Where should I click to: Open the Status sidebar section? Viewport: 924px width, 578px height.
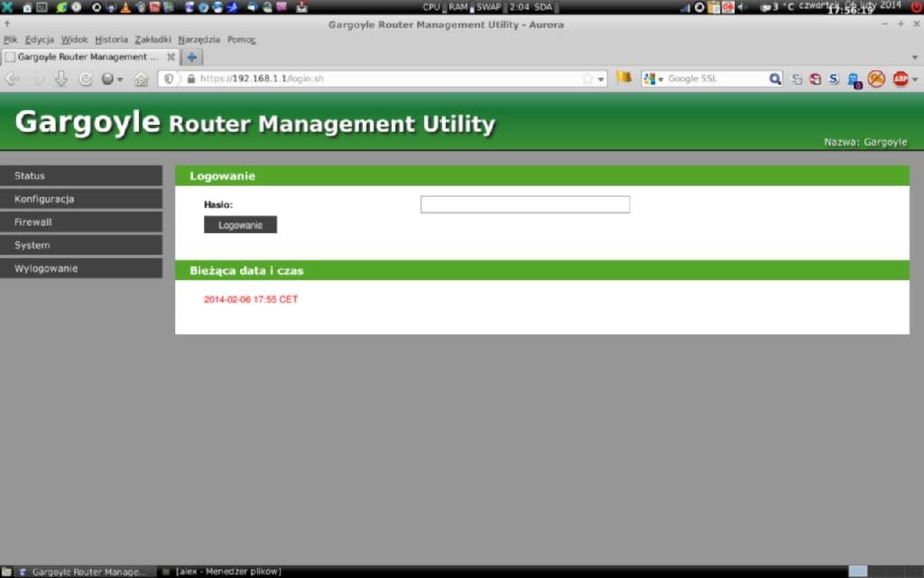[81, 176]
